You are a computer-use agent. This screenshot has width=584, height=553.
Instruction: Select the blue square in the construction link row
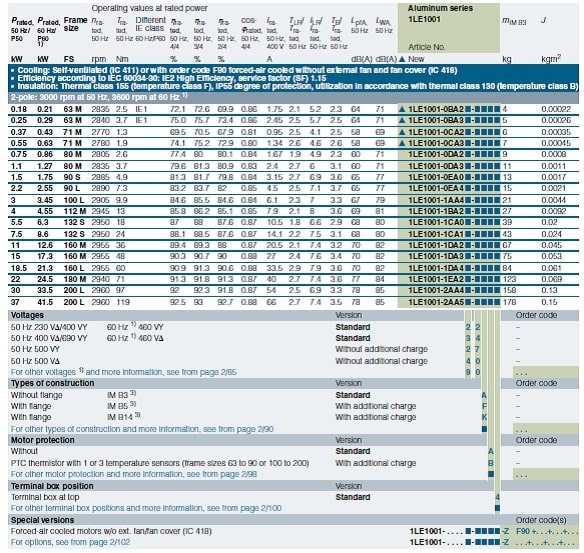(x=484, y=429)
